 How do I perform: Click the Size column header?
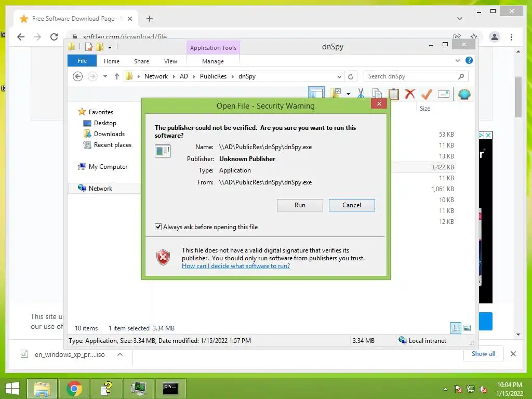tap(425, 109)
